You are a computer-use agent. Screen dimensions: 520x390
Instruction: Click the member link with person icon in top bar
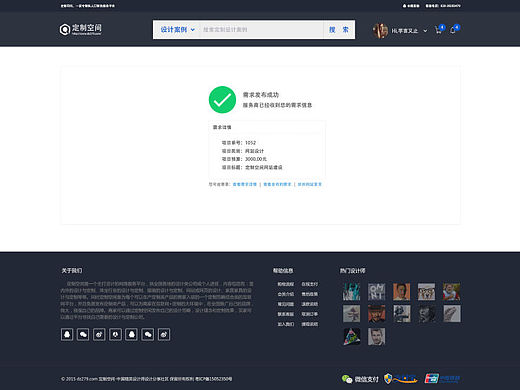[x=411, y=6]
